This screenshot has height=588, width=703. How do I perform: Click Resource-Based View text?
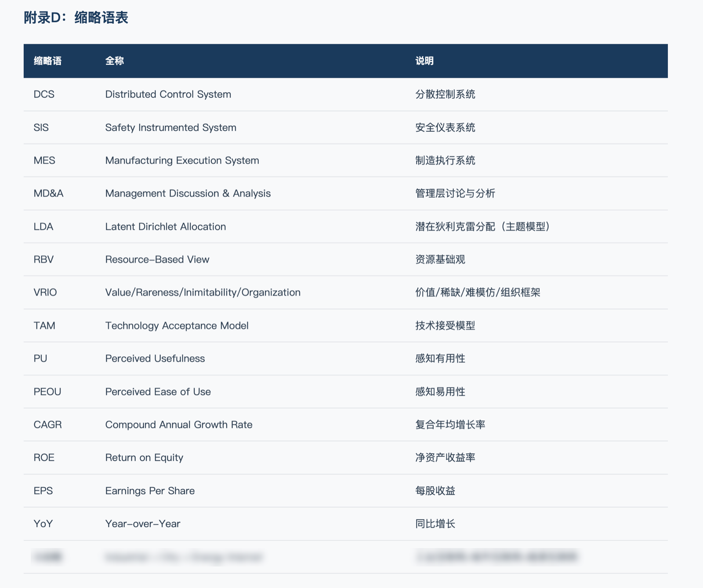click(157, 260)
